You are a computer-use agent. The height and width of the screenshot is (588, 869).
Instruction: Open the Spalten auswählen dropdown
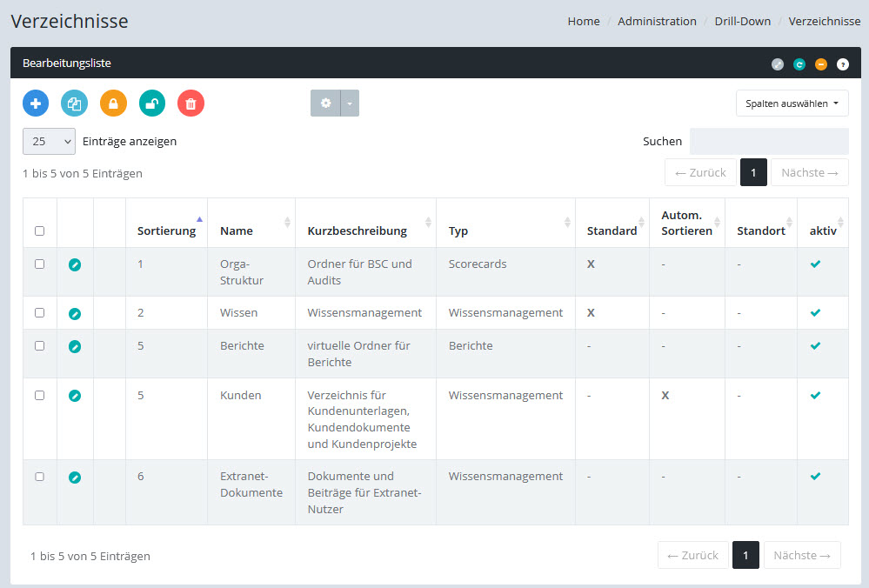(x=792, y=104)
